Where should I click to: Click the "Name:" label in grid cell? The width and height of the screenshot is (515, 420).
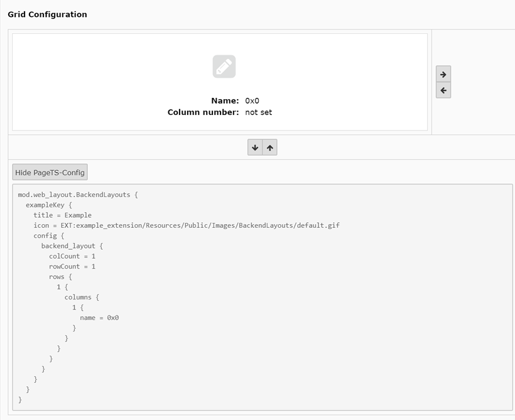click(x=225, y=100)
